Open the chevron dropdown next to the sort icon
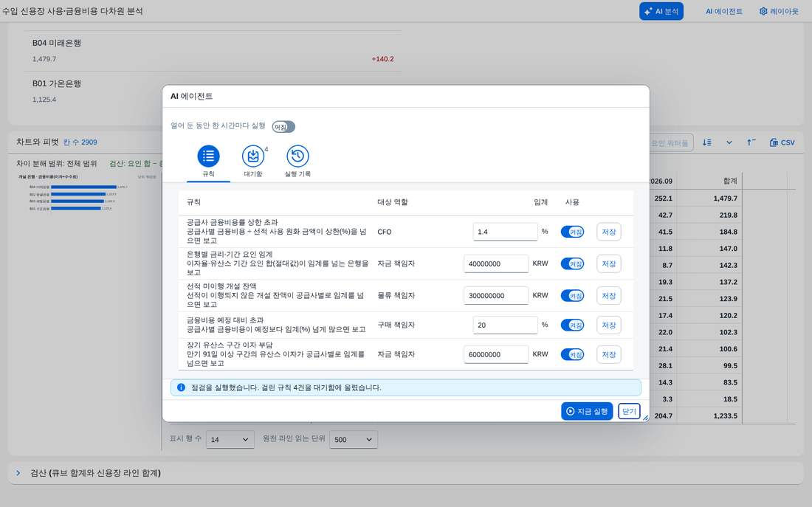 click(x=729, y=142)
